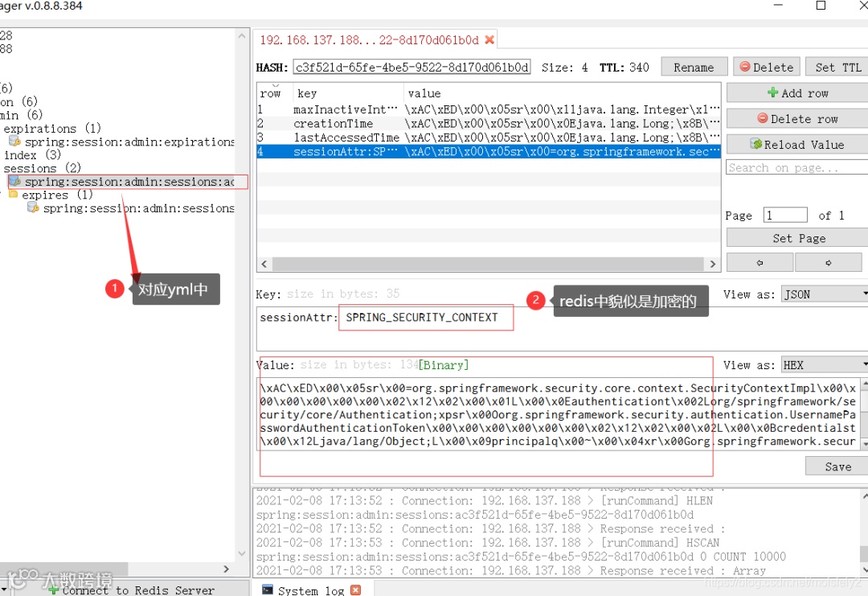Select the creationTime row
The image size is (868, 596).
489,124
